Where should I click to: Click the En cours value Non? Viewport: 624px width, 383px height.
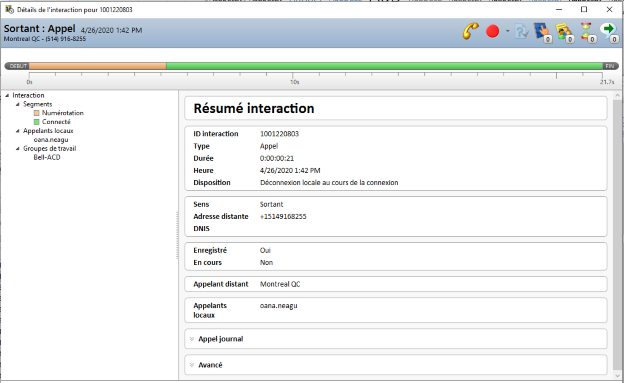(x=266, y=263)
